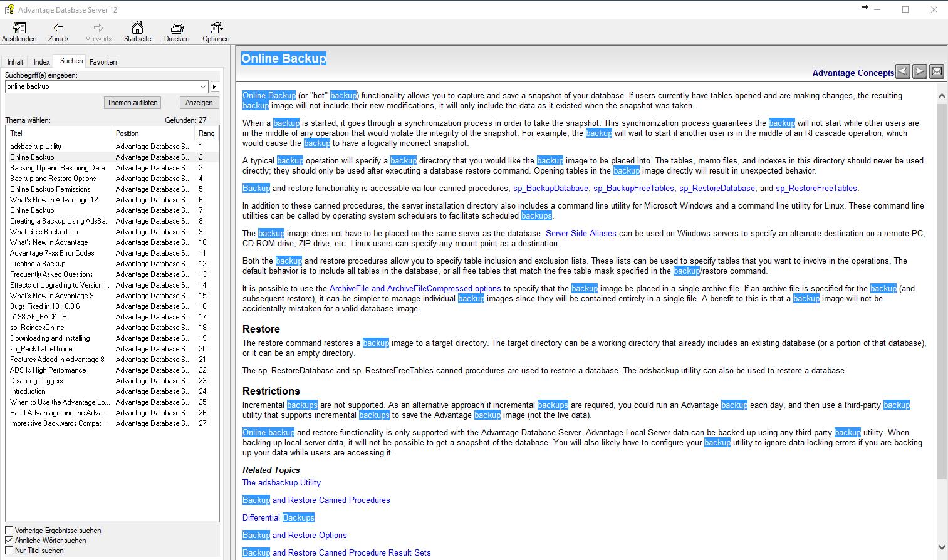Sort results by Position column header

pyautogui.click(x=153, y=133)
